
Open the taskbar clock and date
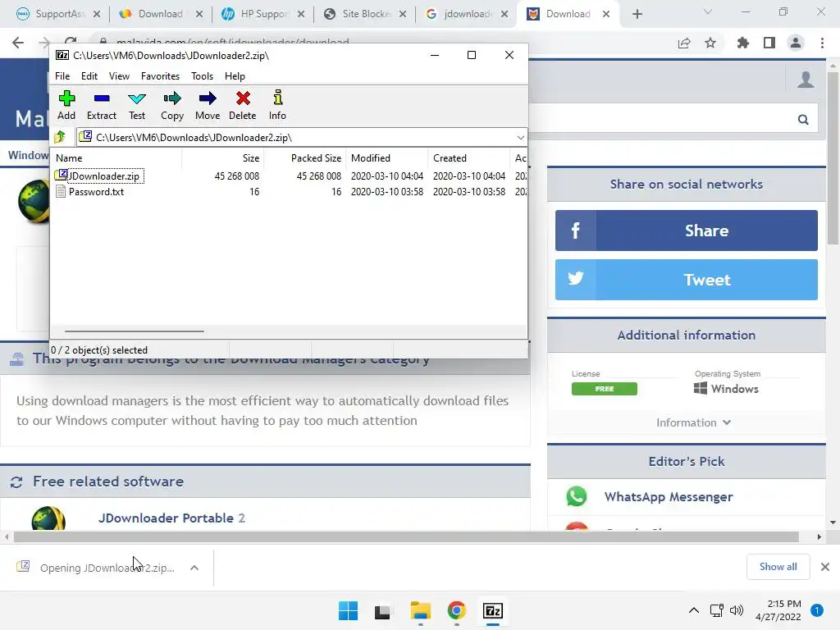tap(778, 610)
